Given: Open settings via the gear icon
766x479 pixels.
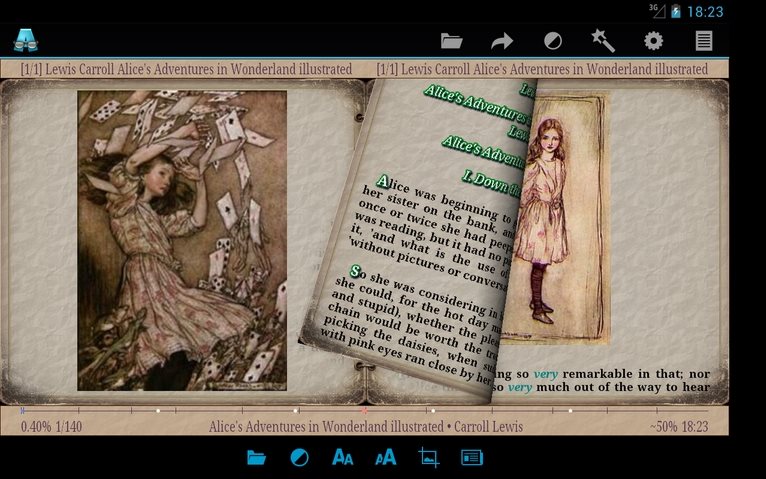Looking at the screenshot, I should pyautogui.click(x=653, y=41).
